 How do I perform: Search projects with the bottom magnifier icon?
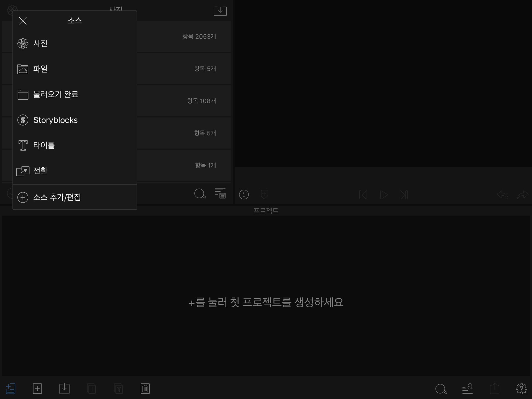pos(441,389)
